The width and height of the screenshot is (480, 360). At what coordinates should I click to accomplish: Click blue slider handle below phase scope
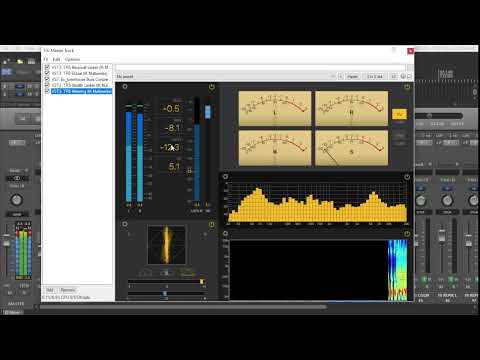tap(165, 293)
